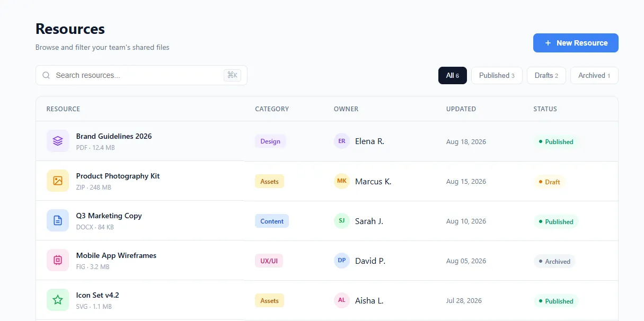Viewport: 644px width, 321px height.
Task: Click the New Resource button
Action: pyautogui.click(x=576, y=43)
